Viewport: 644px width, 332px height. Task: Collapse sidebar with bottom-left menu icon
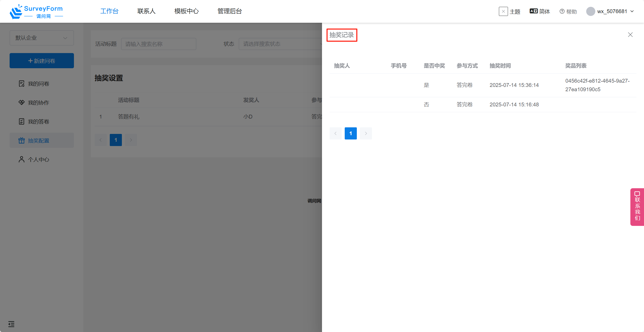pos(11,324)
